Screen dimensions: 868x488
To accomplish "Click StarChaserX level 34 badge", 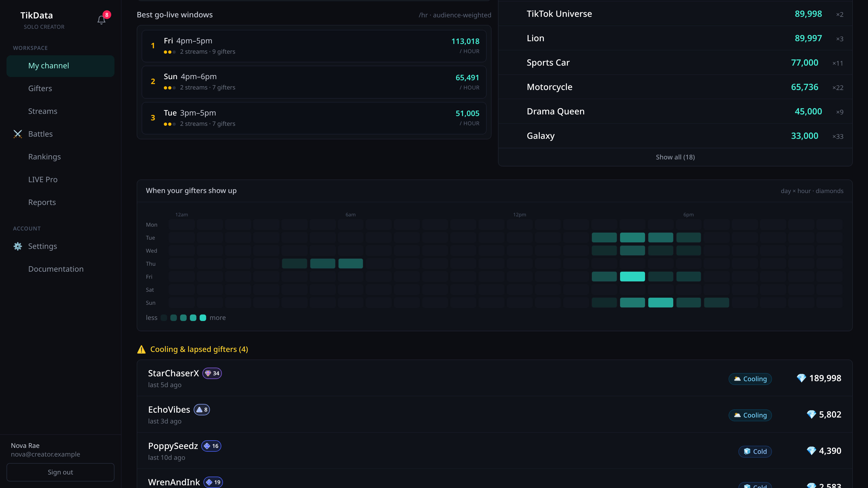I will 212,373.
